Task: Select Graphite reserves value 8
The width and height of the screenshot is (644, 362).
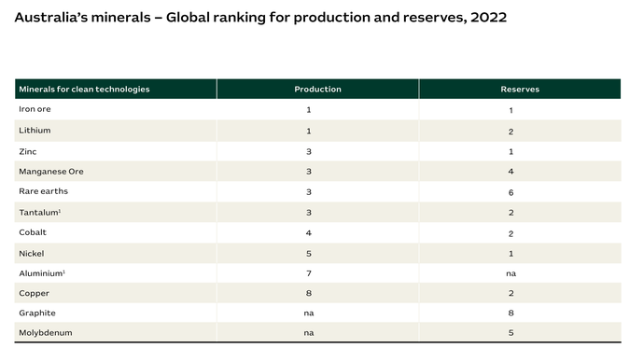Action: click(511, 313)
